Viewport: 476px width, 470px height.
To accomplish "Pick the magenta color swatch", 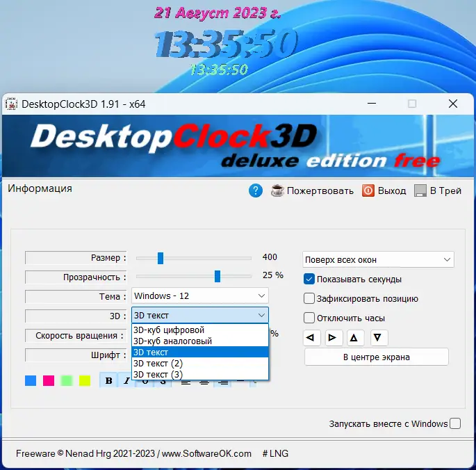I will tap(49, 380).
